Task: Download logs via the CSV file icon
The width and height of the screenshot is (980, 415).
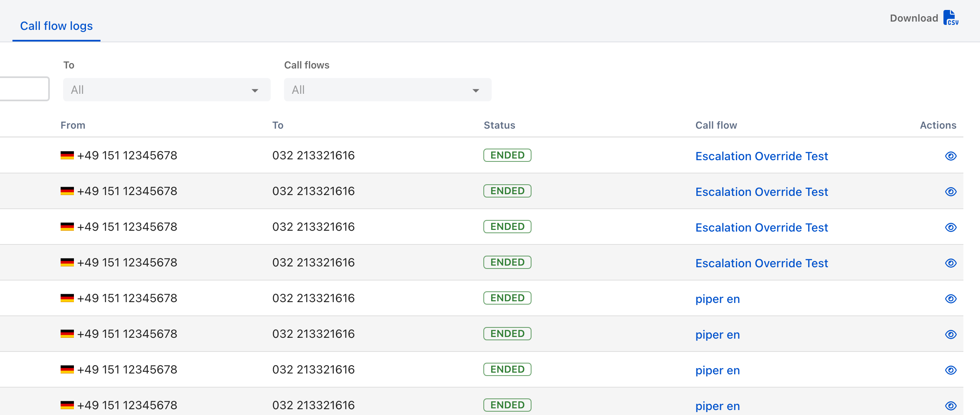Action: click(x=951, y=18)
